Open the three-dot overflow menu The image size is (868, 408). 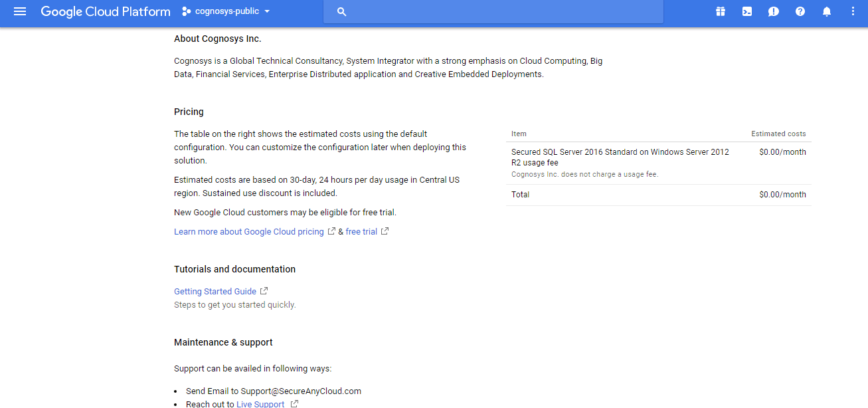coord(853,11)
